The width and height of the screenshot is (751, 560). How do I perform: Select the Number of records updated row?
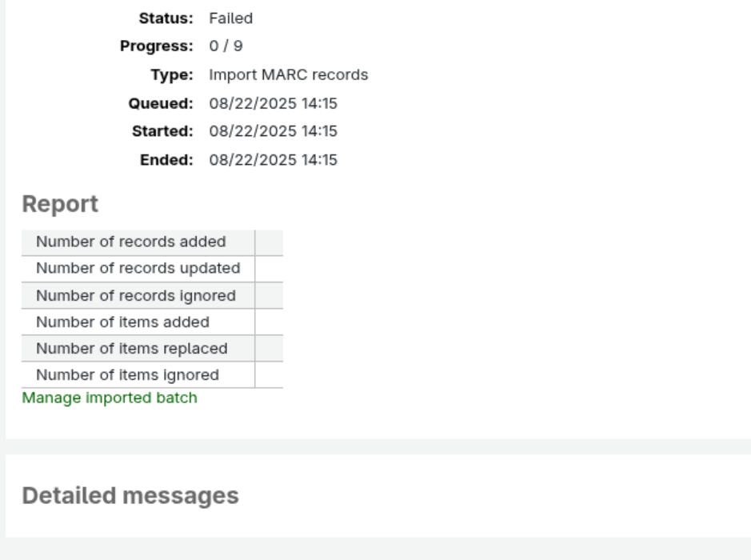coord(138,269)
